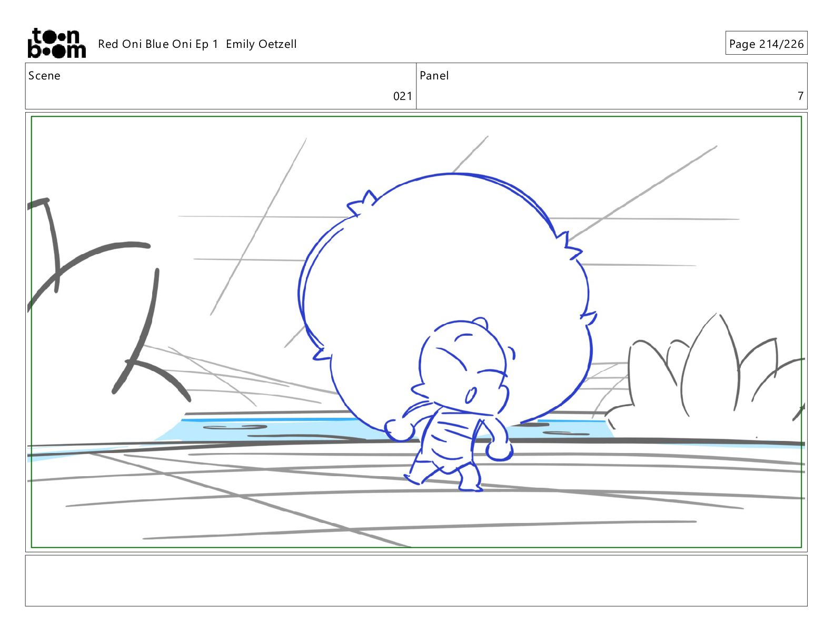The height and width of the screenshot is (644, 834).
Task: Click the panel number '7'
Action: pyautogui.click(x=800, y=96)
